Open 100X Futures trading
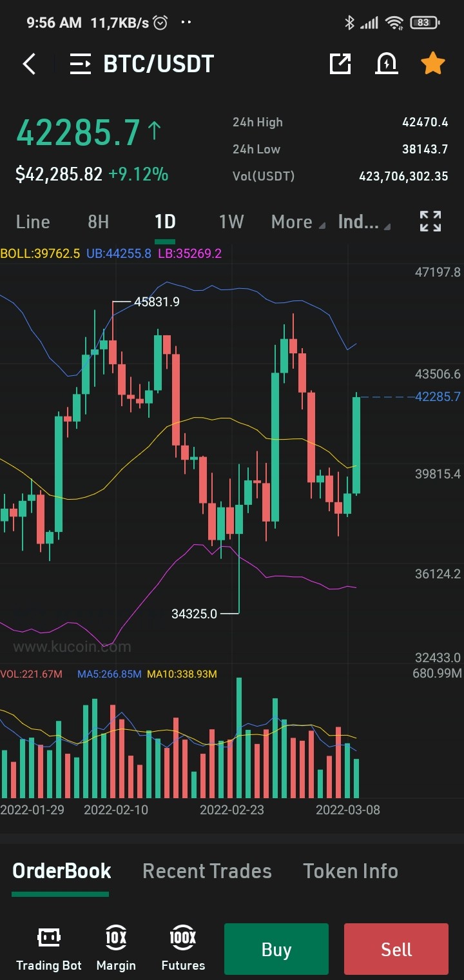464x980 pixels. tap(183, 949)
